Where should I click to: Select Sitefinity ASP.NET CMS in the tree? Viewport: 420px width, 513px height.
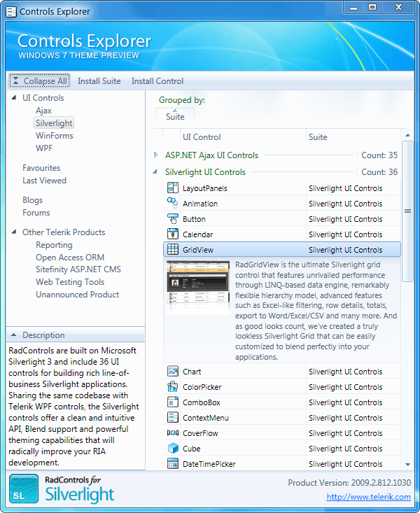coord(78,269)
